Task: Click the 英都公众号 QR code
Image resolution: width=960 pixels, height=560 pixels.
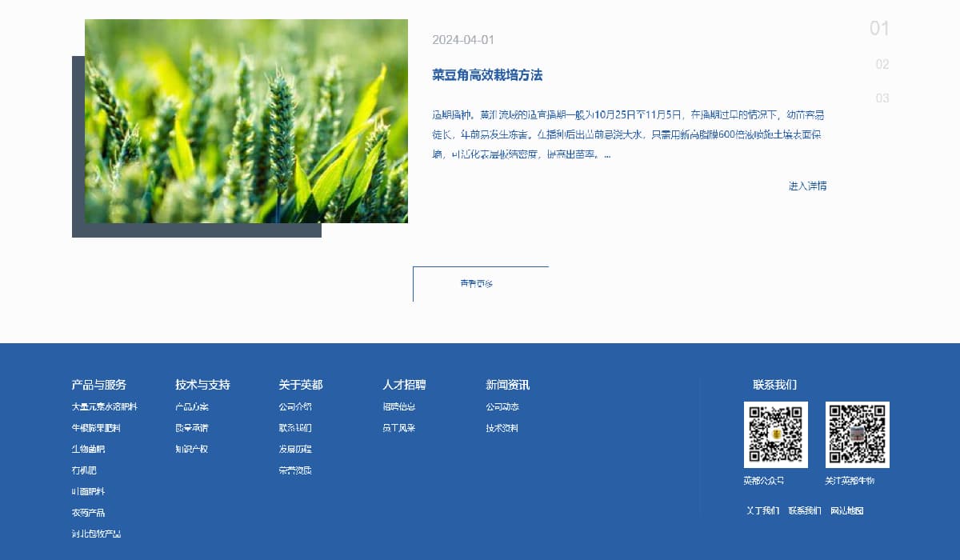Action: coord(776,434)
